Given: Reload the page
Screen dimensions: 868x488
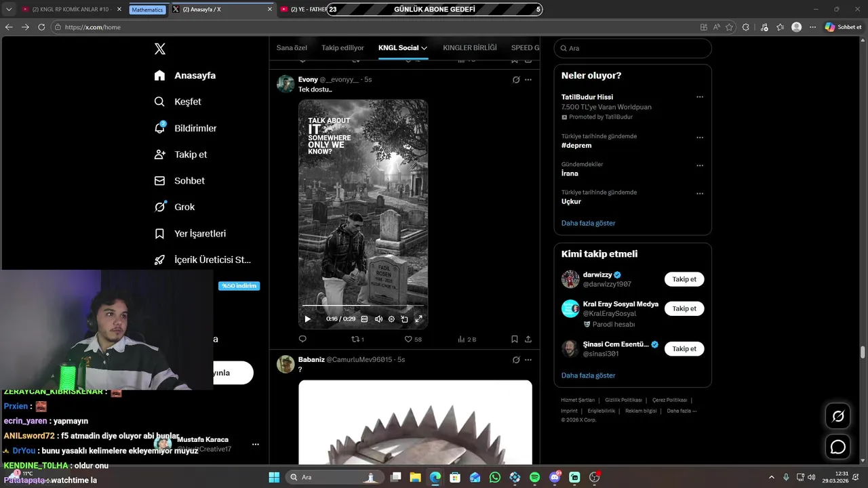Looking at the screenshot, I should [x=41, y=27].
